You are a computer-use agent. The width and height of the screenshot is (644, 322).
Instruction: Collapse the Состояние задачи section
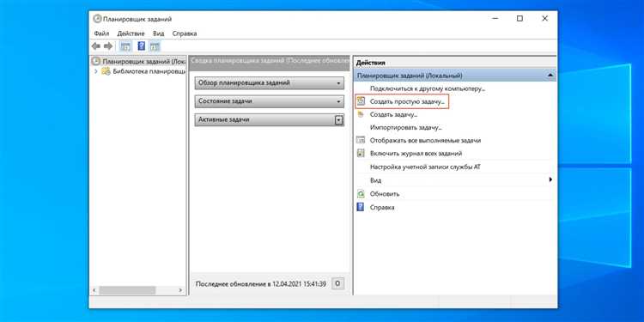338,101
